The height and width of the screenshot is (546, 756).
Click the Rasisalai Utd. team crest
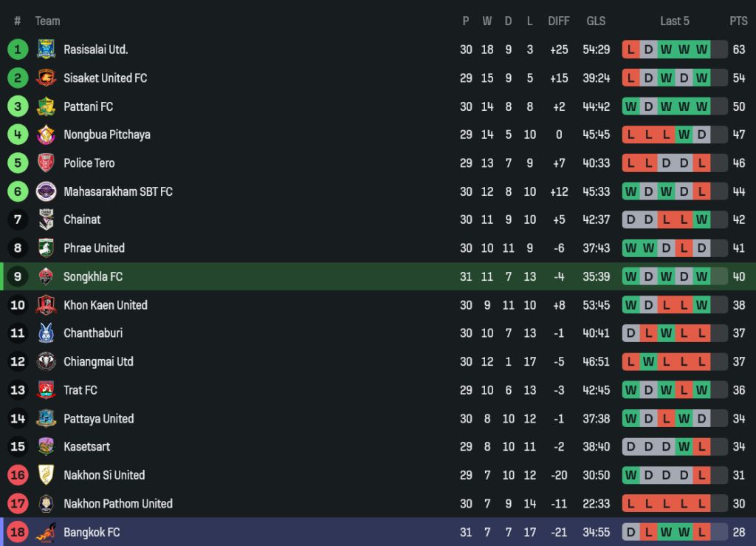pyautogui.click(x=46, y=50)
